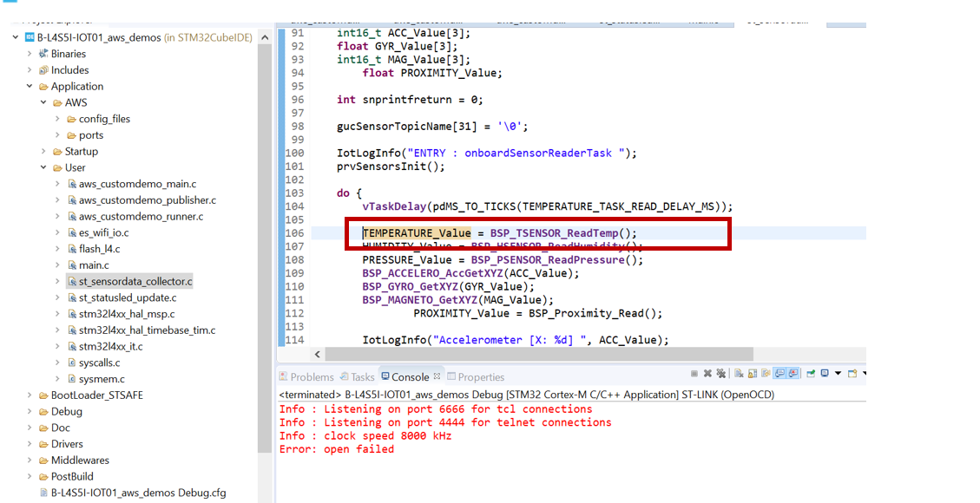Expand the ports folder
The image size is (980, 503).
click(57, 134)
